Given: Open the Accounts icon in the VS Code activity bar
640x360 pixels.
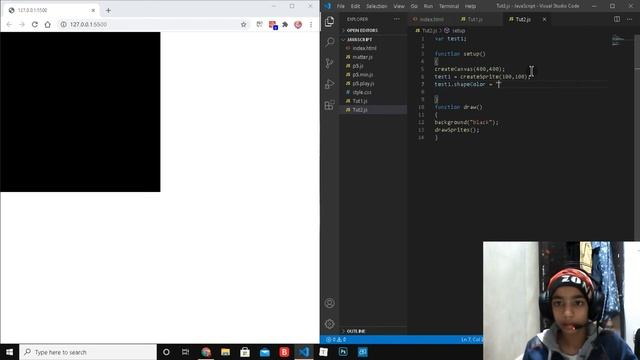Looking at the screenshot, I should [x=329, y=303].
